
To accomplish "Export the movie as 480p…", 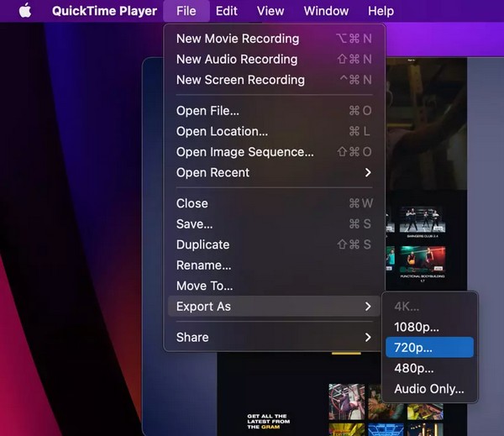I will pos(429,368).
